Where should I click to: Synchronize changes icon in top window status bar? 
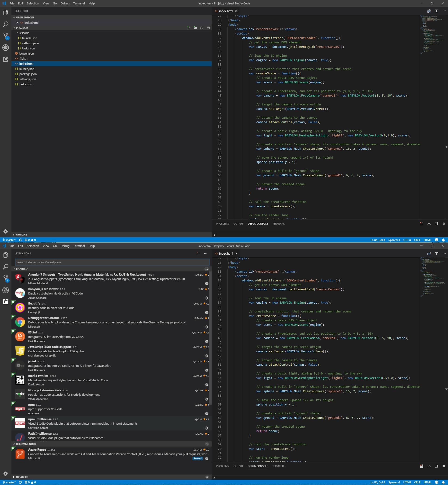pyautogui.click(x=20, y=240)
